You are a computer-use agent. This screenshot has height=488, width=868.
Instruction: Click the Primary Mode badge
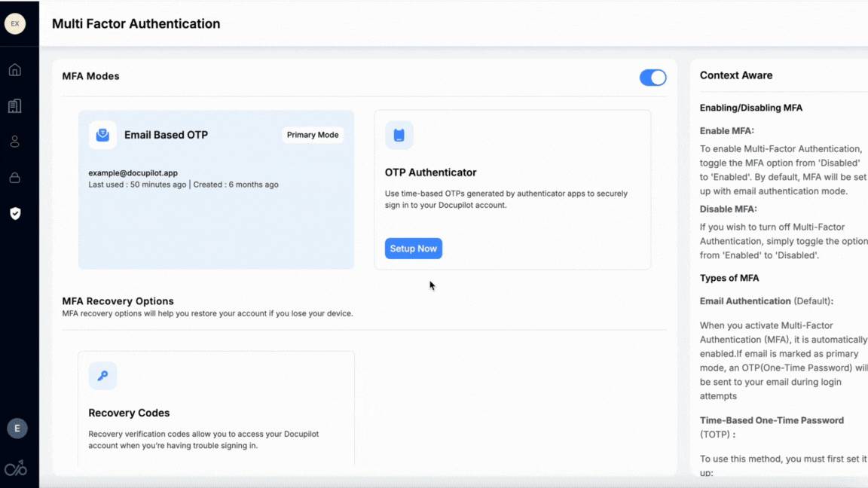click(313, 135)
